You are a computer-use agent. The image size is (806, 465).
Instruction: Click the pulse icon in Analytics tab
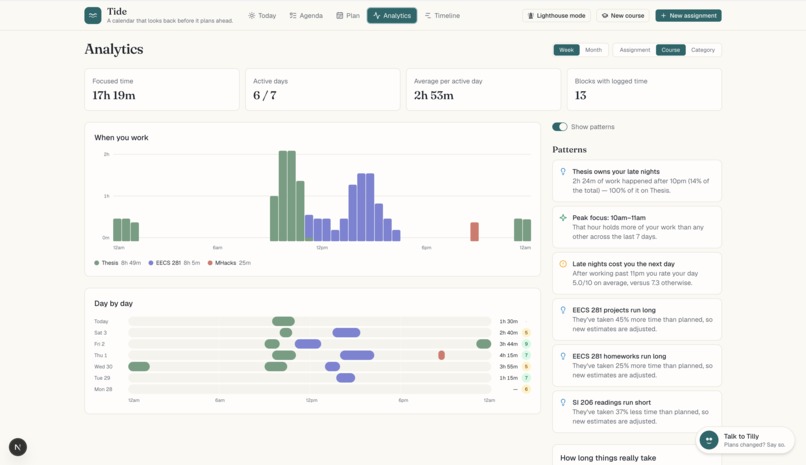tap(377, 15)
